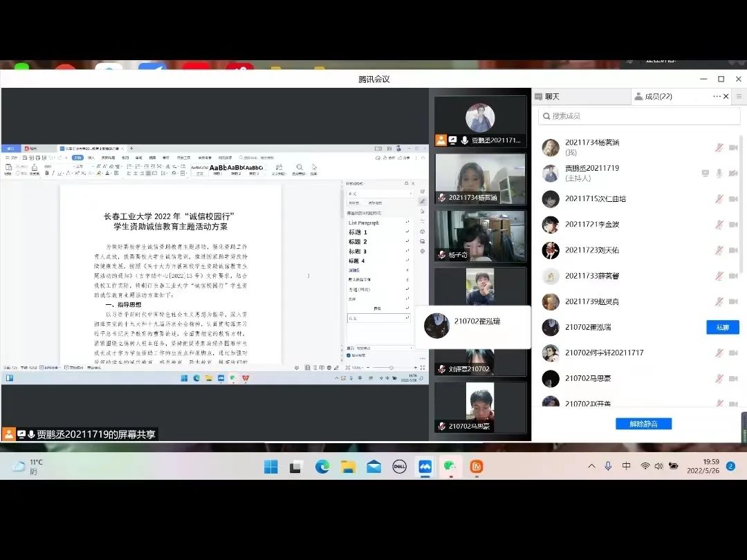Click the Windows Start button
The image size is (747, 560).
270,467
